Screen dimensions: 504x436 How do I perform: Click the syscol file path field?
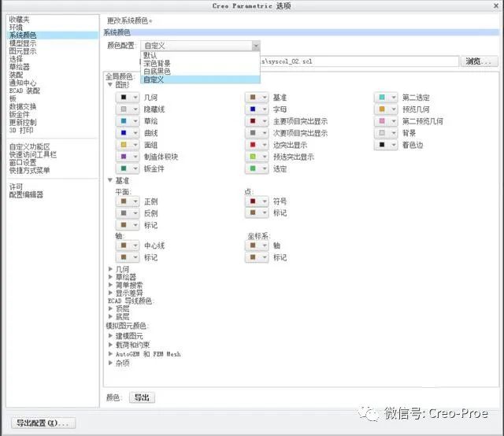coord(359,61)
